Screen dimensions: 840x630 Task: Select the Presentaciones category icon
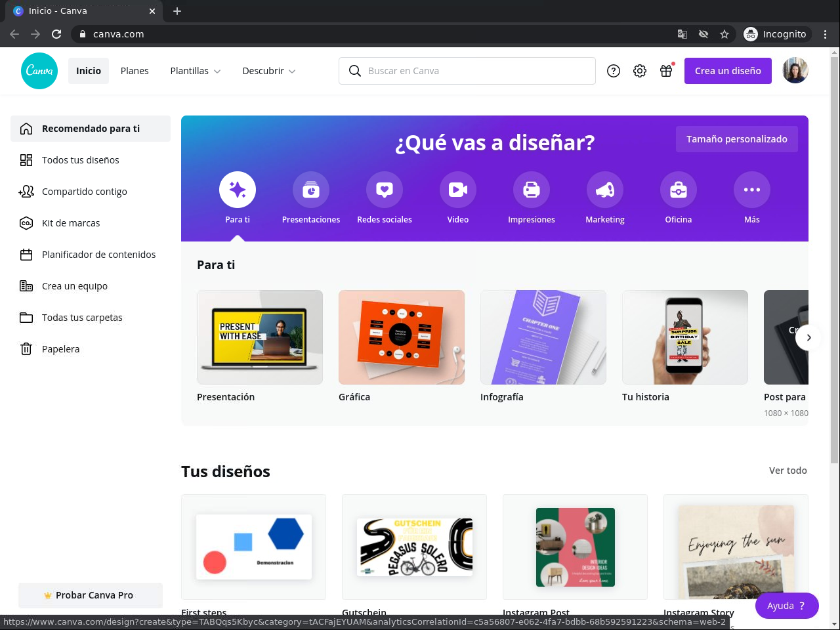coord(311,190)
